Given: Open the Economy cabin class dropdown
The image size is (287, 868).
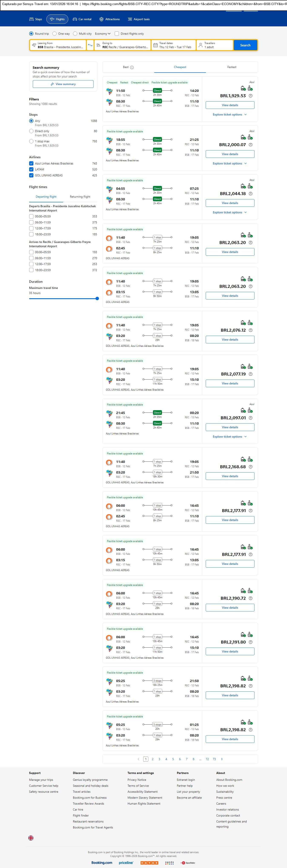Looking at the screenshot, I should [x=102, y=34].
